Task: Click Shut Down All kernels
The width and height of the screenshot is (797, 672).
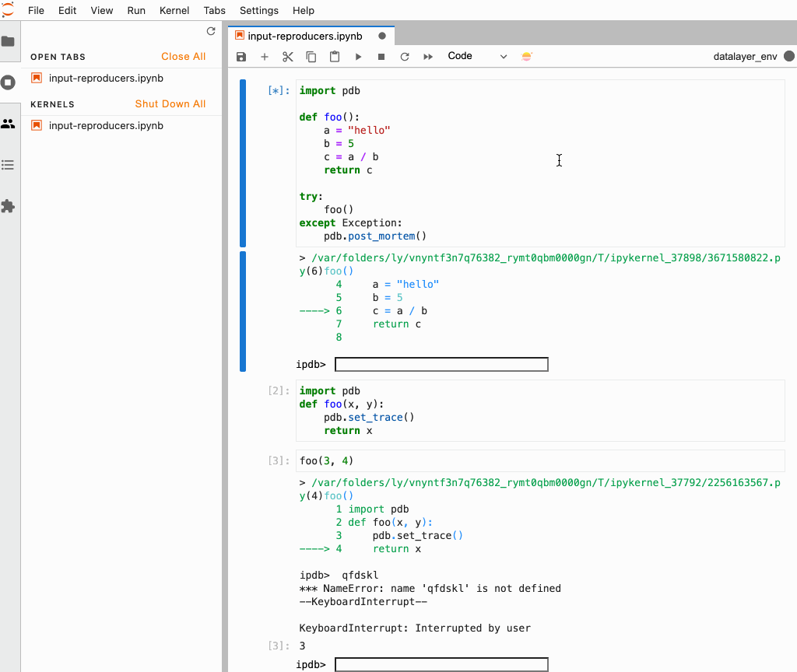Action: [170, 103]
